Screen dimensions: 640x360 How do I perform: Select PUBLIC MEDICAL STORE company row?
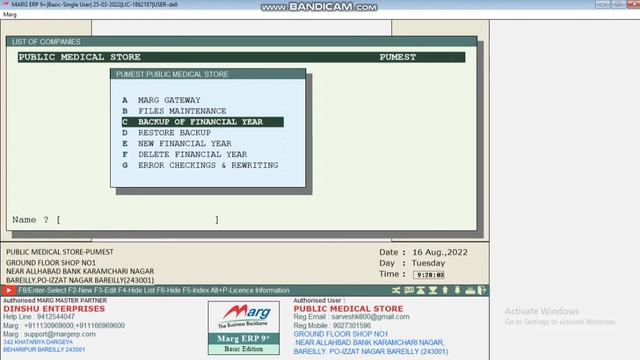point(241,57)
